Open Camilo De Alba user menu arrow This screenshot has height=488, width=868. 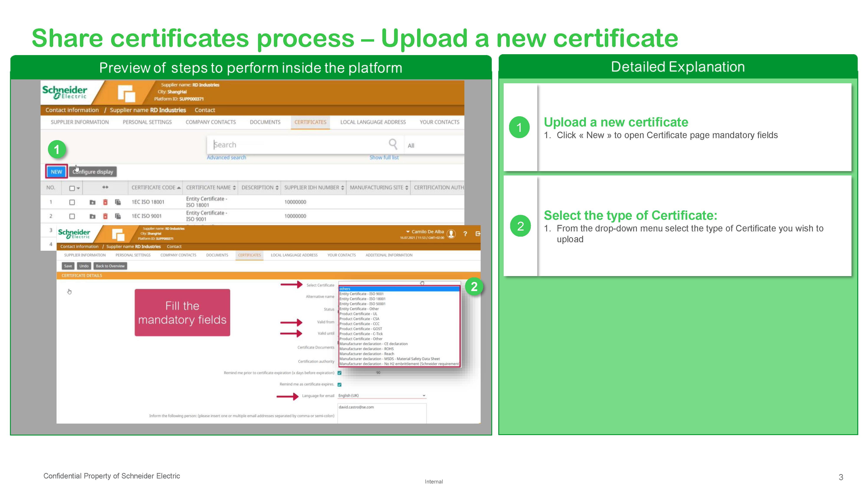coord(408,232)
